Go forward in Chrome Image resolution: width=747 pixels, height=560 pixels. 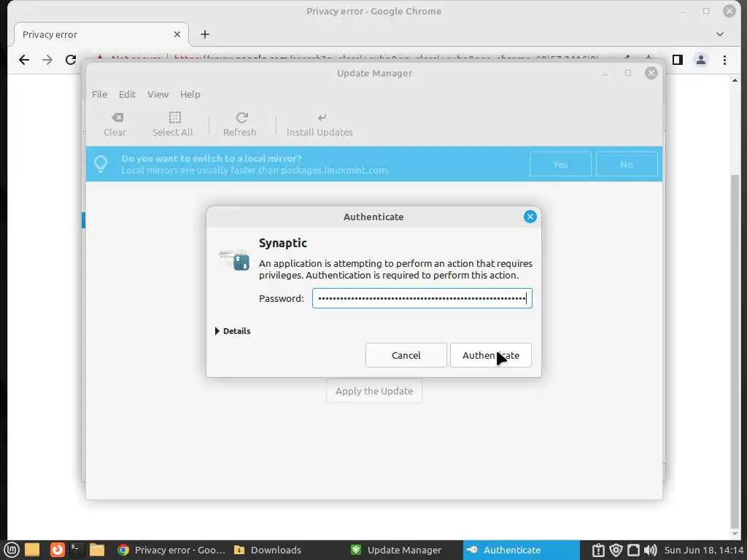click(x=47, y=60)
